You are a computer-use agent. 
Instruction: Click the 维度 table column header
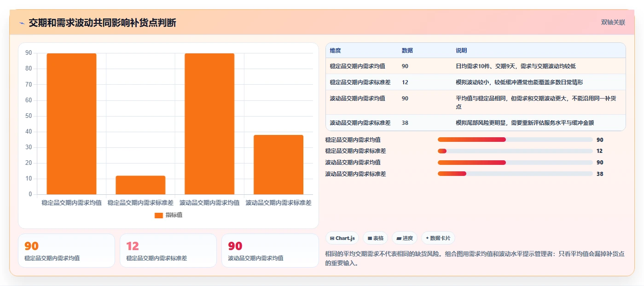click(x=336, y=51)
